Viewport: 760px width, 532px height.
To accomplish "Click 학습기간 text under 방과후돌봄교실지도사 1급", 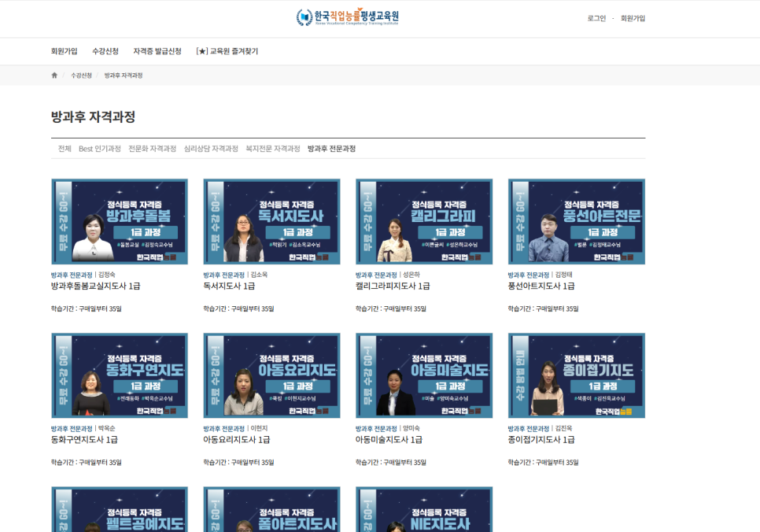I will [x=87, y=308].
